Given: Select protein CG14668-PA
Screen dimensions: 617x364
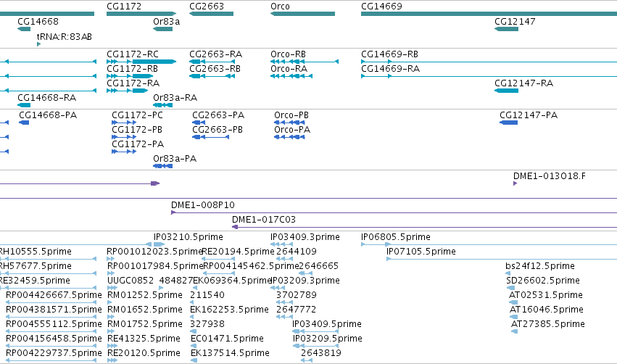Looking at the screenshot, I should [48, 115].
